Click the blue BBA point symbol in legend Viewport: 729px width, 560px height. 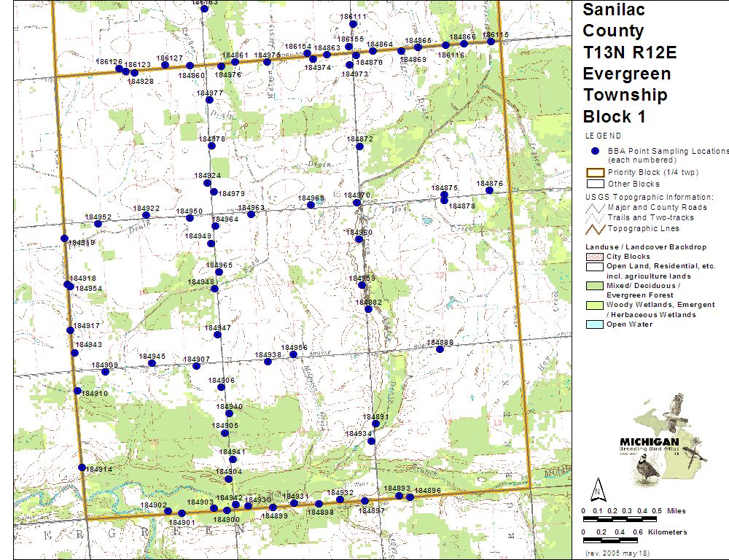(595, 150)
